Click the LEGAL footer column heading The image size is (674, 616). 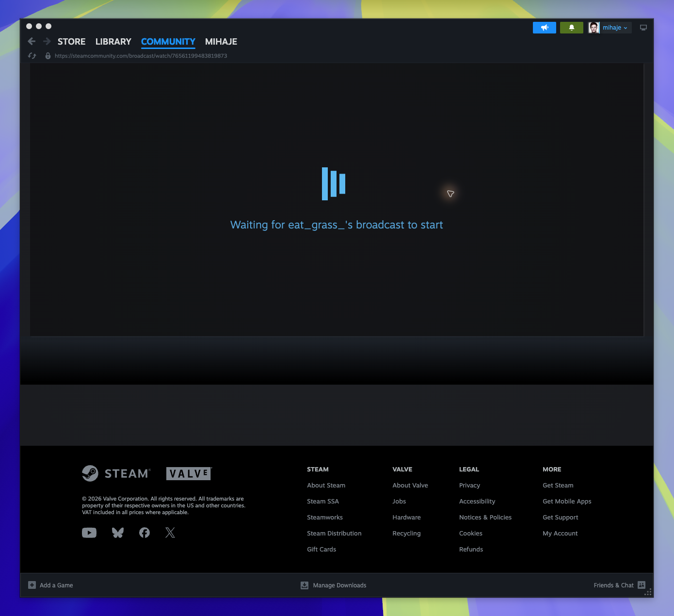[469, 470]
